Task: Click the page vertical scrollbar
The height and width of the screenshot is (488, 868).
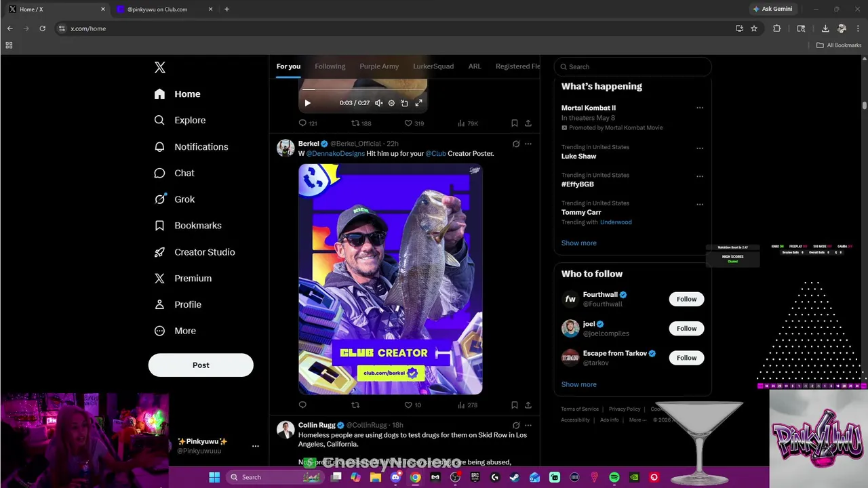Action: pos(865,105)
